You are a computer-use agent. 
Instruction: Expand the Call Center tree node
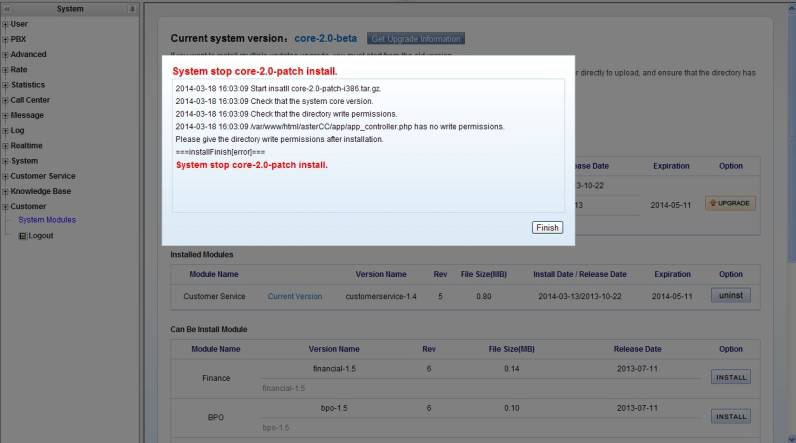[x=5, y=100]
